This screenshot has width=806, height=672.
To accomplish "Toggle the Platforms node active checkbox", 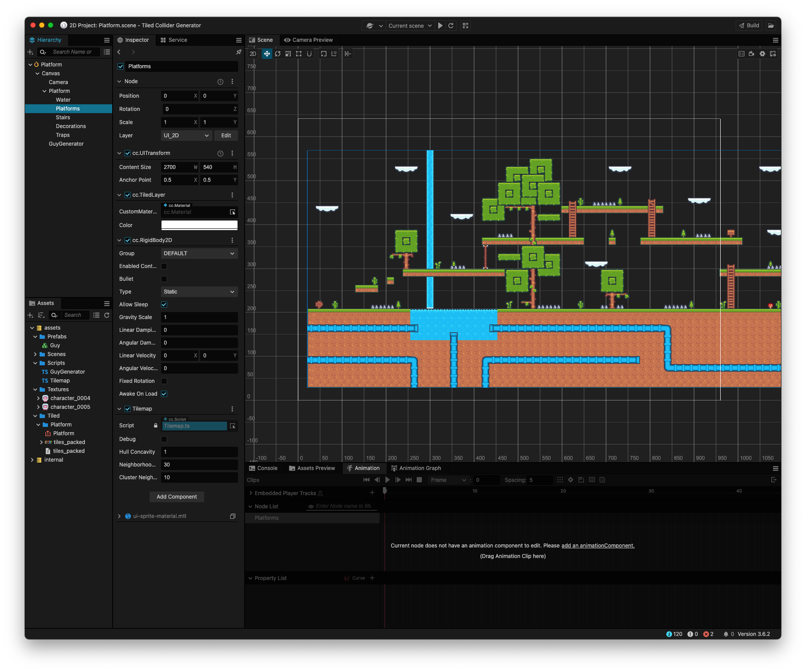I will coord(121,66).
